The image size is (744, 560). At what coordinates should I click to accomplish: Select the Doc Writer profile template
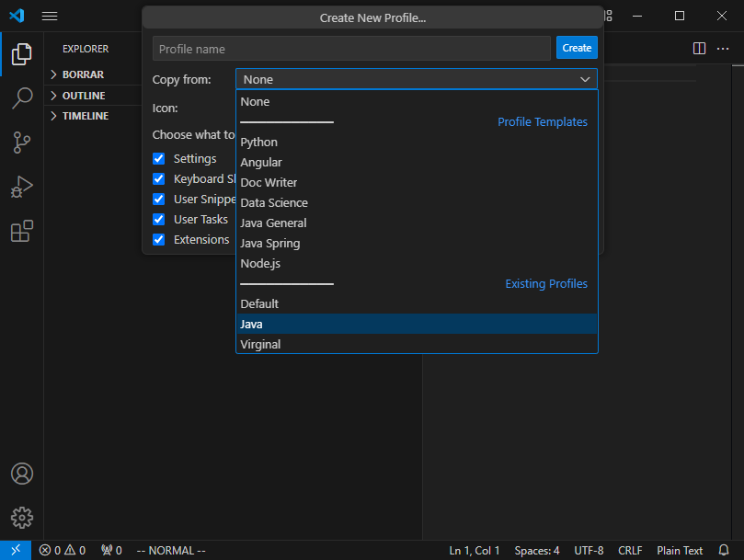coord(417,182)
